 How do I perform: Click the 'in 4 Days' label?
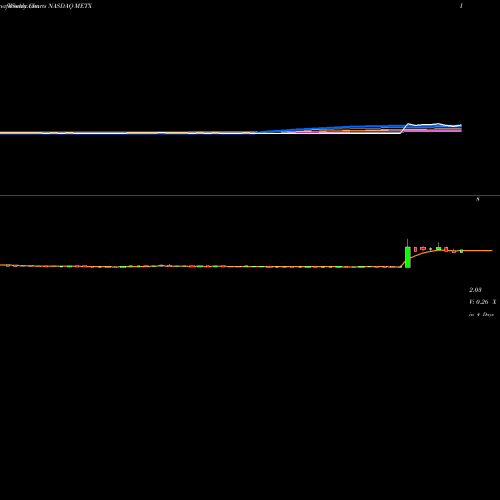pyautogui.click(x=481, y=314)
